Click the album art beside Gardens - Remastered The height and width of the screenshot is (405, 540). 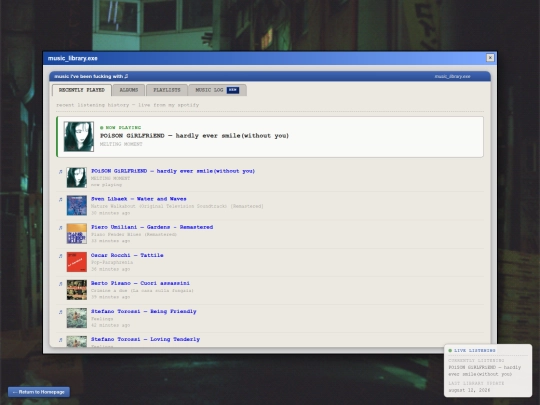(77, 234)
